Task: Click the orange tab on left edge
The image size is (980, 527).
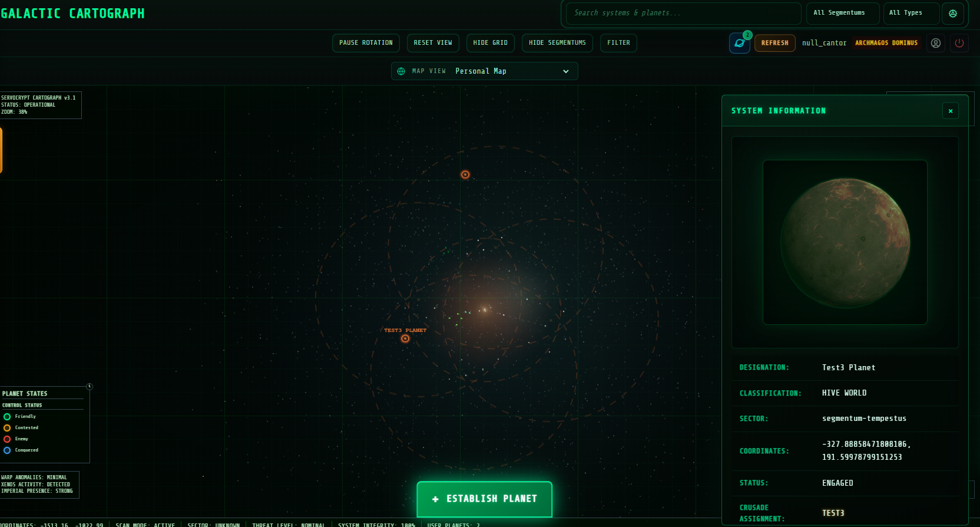Action: [x=1, y=150]
